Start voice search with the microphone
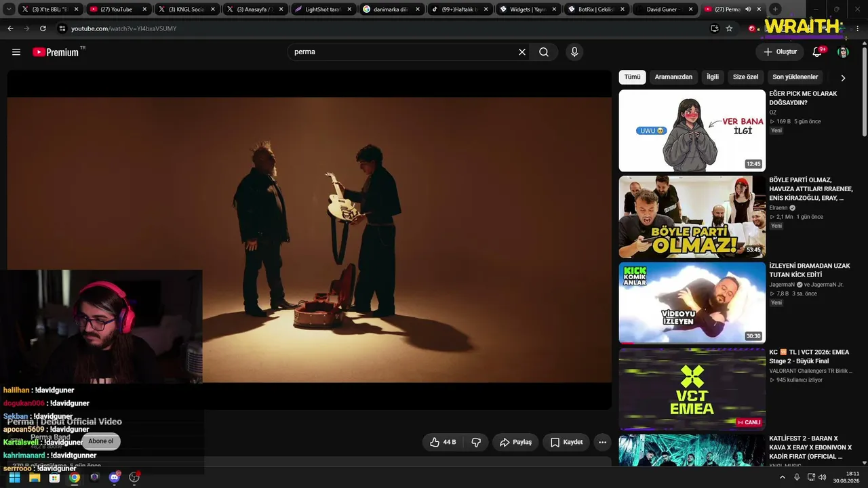The width and height of the screenshot is (868, 488). point(574,52)
